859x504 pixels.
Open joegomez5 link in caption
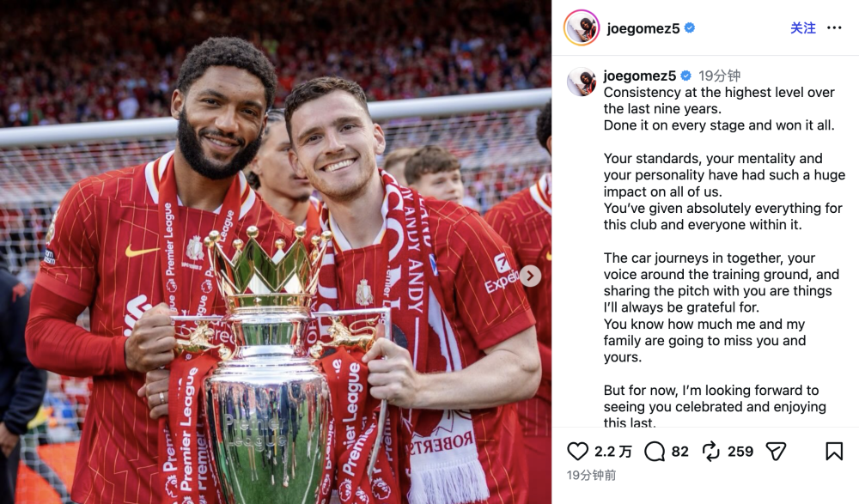640,76
